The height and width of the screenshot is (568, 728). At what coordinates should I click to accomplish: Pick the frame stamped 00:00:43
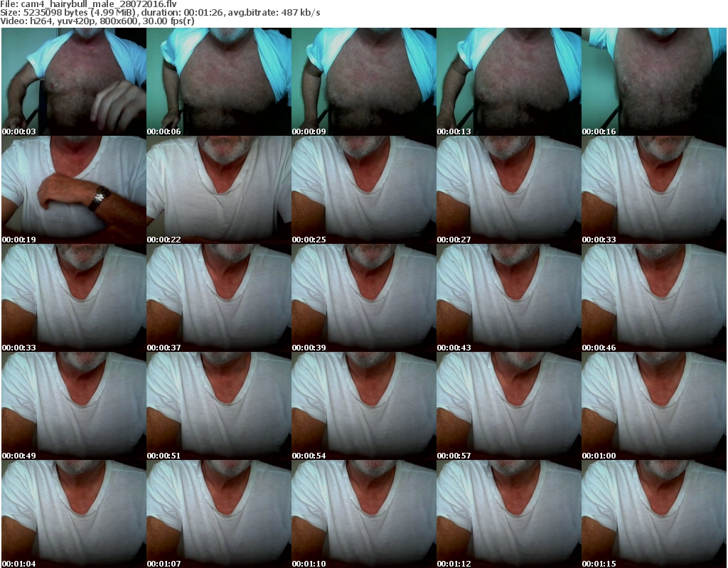coord(509,298)
